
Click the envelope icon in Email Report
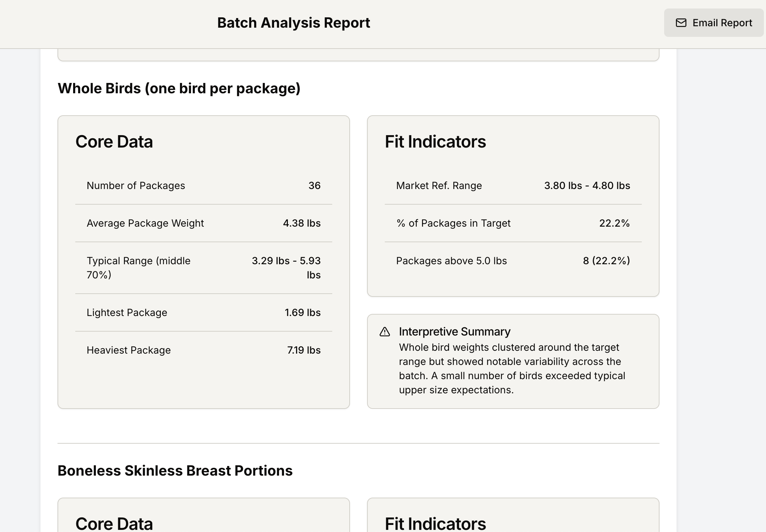(x=681, y=23)
